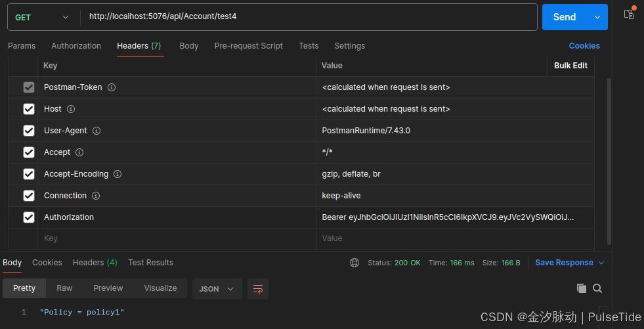
Task: Open the documentation panel icon in the right sidebar
Action: tap(629, 14)
